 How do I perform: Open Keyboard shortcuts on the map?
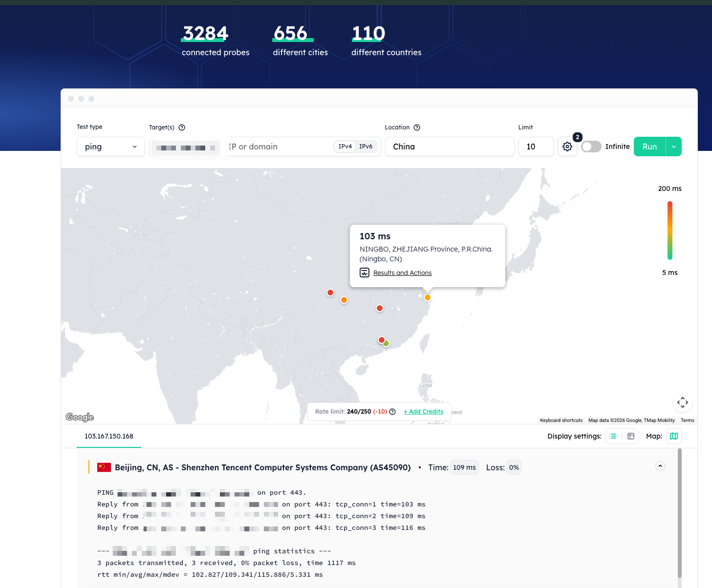tap(561, 420)
